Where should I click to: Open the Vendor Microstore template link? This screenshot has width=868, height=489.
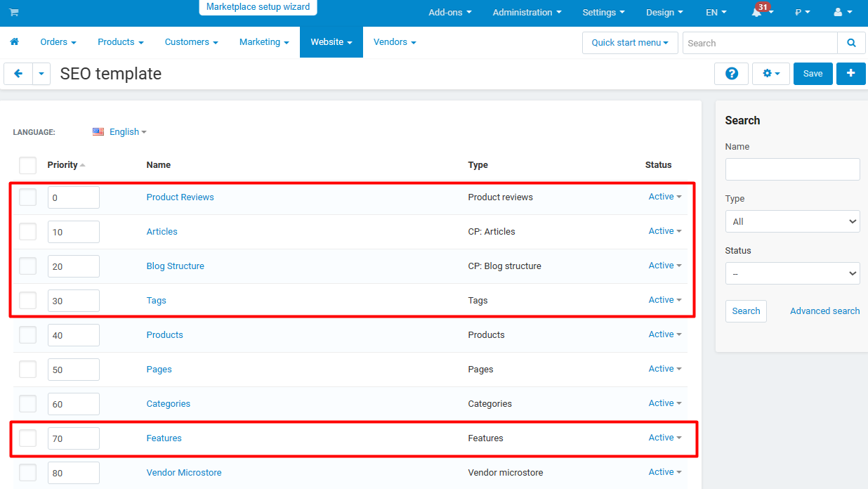coord(184,473)
